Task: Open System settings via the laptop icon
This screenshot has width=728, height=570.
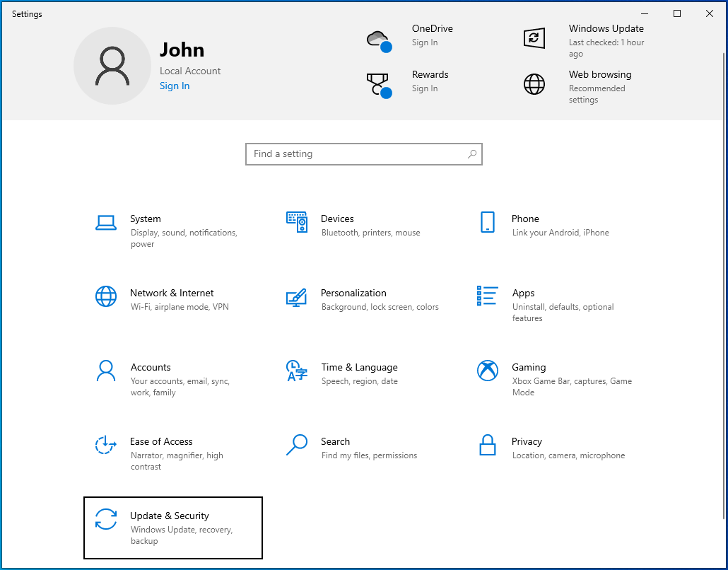Action: point(106,221)
